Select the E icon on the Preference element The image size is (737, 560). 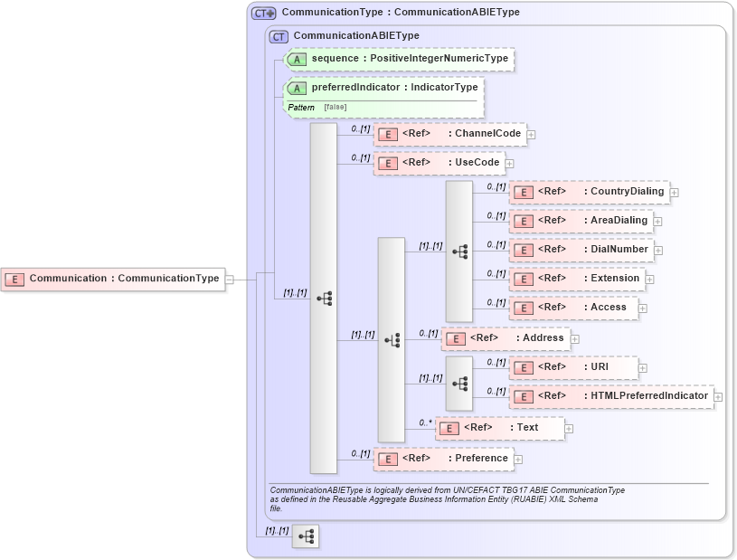[x=388, y=459]
